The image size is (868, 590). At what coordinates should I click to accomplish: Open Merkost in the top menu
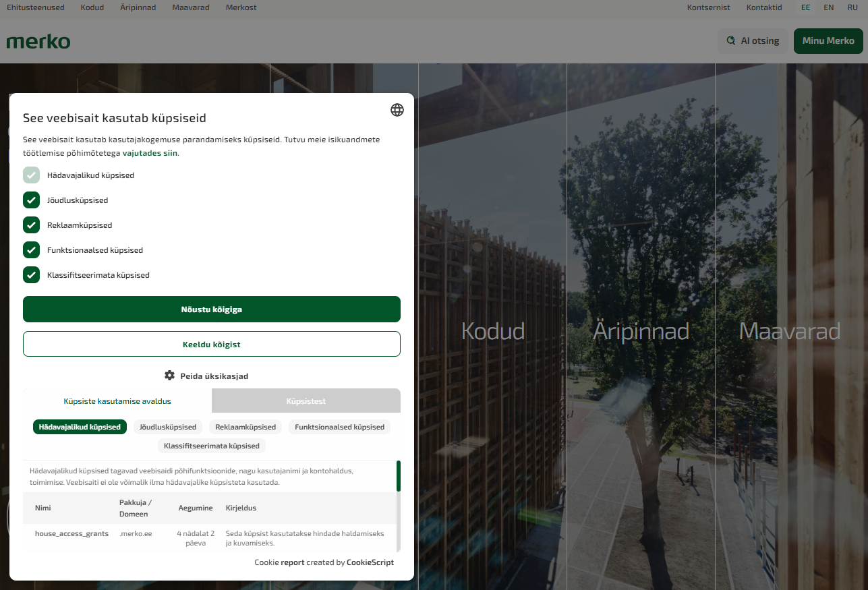tap(241, 7)
